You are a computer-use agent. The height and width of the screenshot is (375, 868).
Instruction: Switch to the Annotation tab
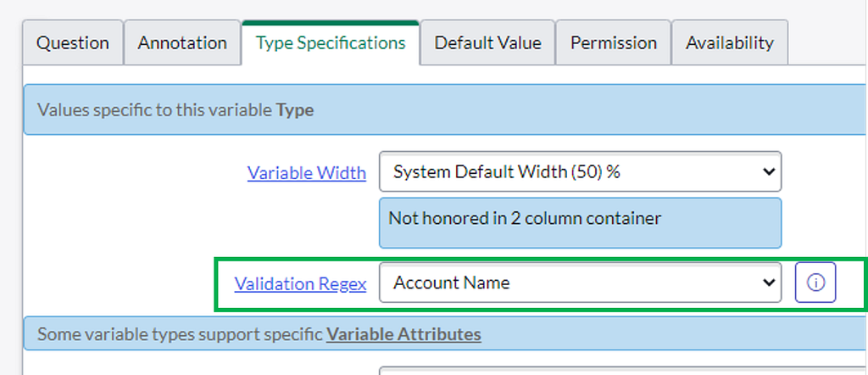182,42
